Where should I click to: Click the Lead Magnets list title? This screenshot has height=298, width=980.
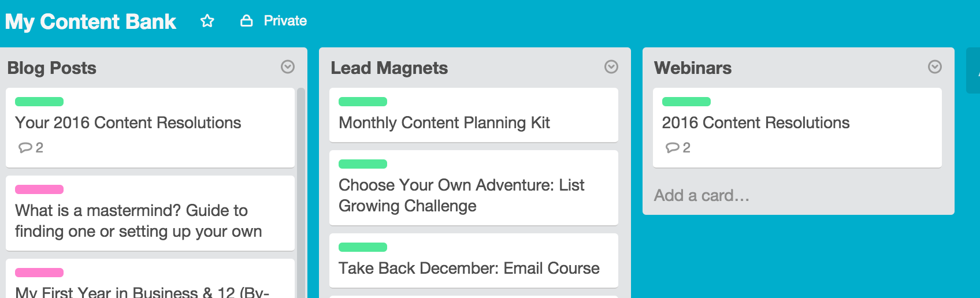point(389,68)
